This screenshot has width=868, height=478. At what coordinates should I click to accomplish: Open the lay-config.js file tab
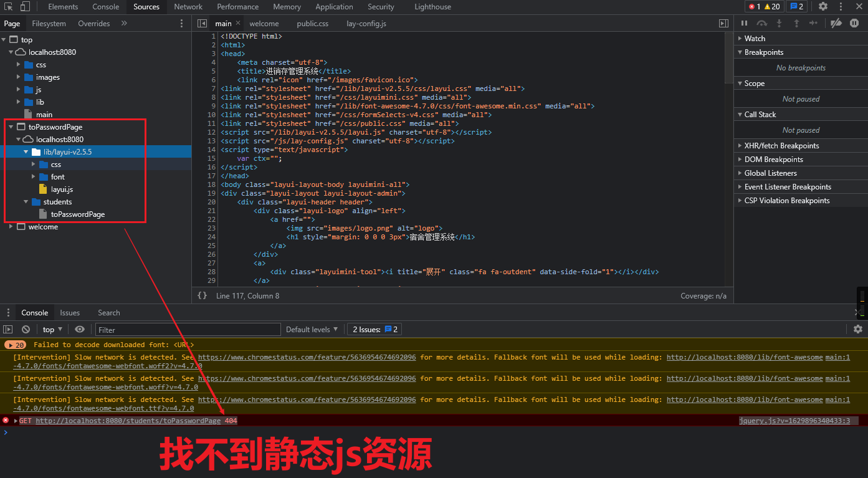tap(366, 23)
